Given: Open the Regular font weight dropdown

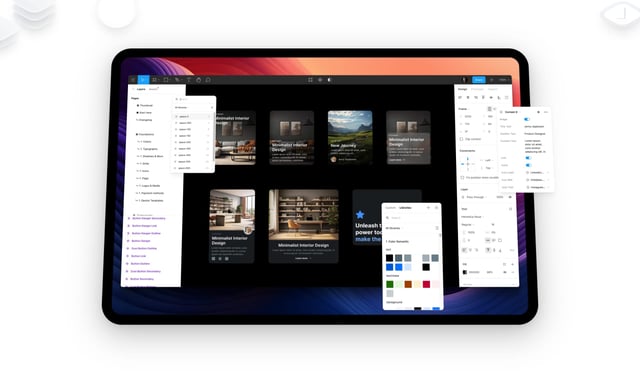Looking at the screenshot, I should (468, 224).
